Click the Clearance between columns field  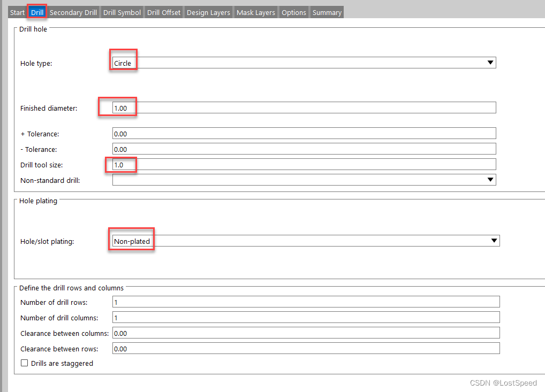point(306,333)
